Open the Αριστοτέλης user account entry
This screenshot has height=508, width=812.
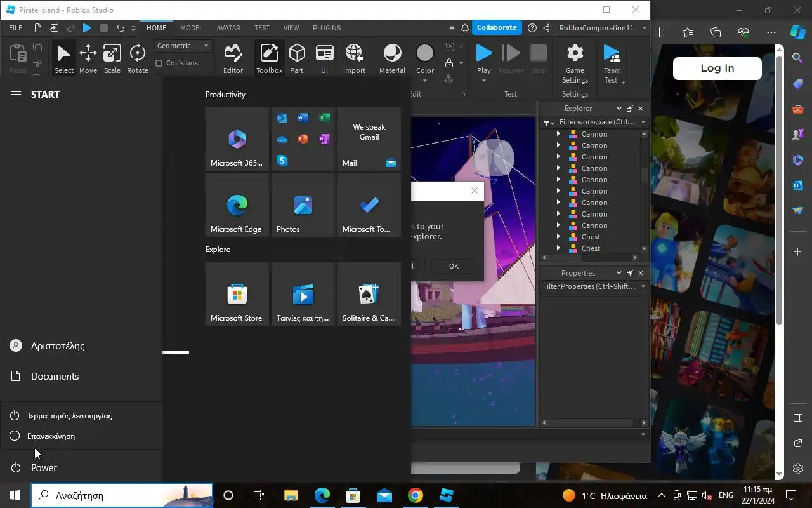coord(81,345)
